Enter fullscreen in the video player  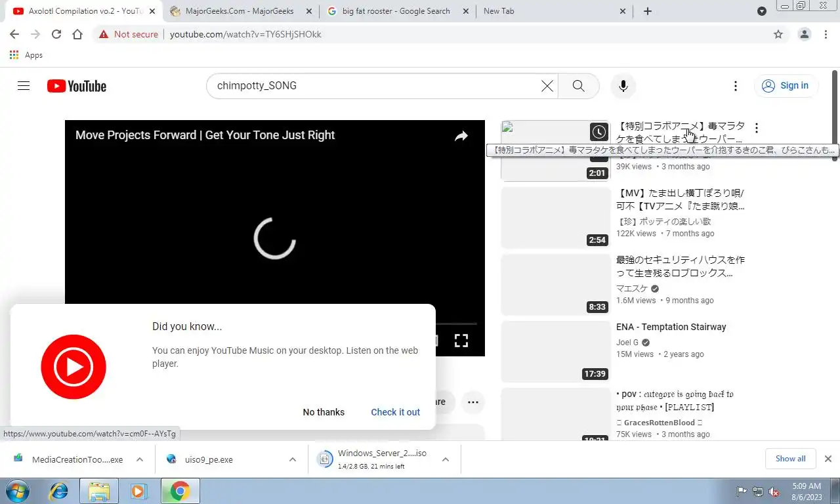point(461,340)
